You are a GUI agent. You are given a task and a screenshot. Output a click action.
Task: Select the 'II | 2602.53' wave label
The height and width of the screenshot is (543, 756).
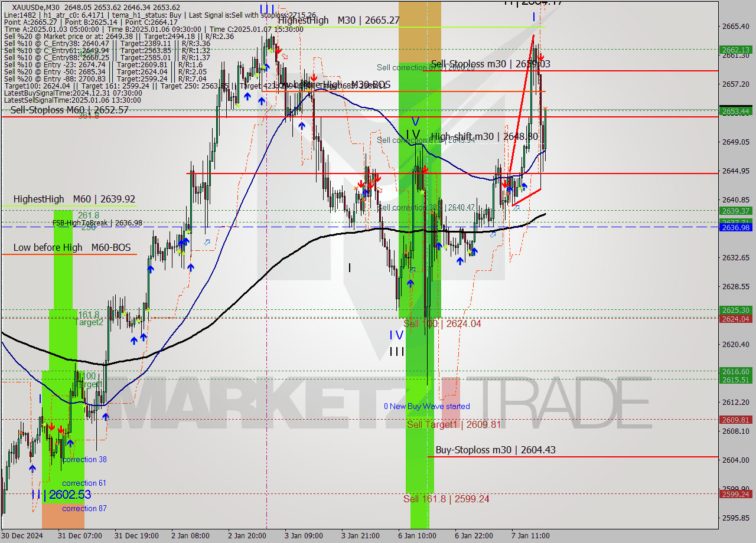pyautogui.click(x=61, y=495)
